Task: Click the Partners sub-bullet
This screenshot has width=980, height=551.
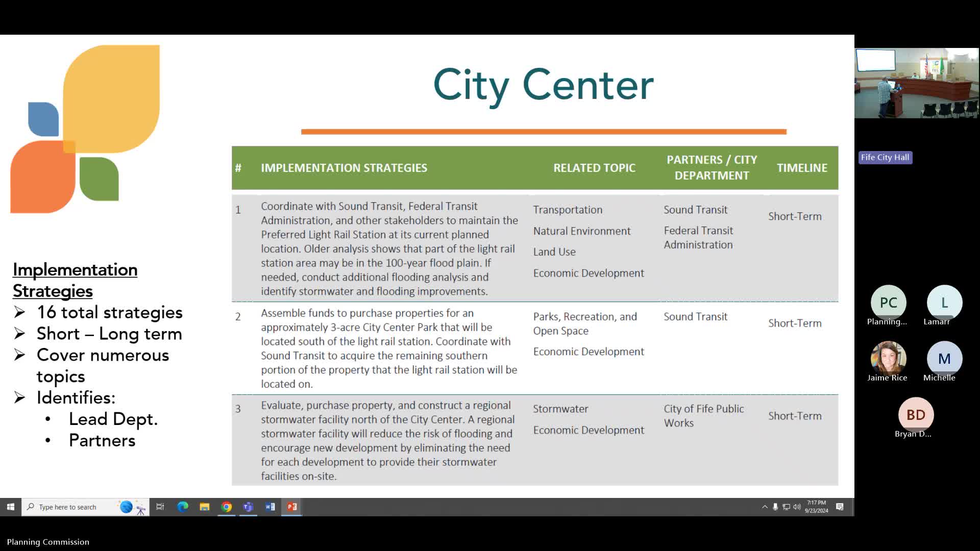Action: coord(102,441)
